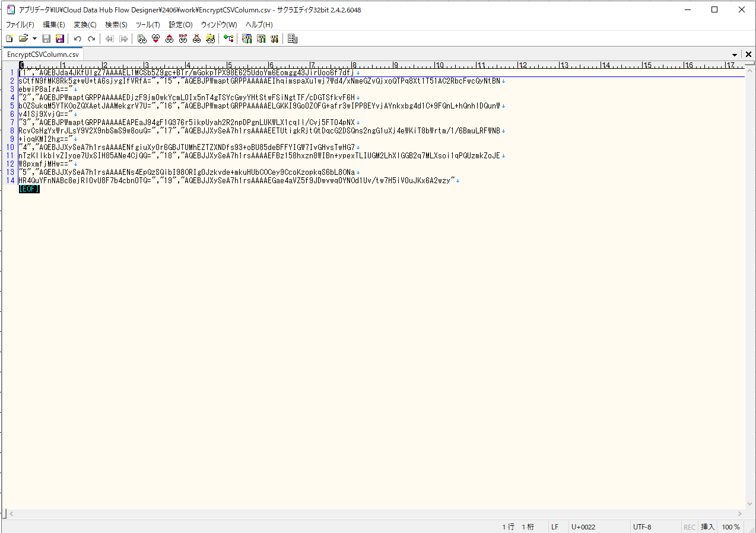
Task: Click the Replace (R▸P) toolbar icon
Action: 183,39
